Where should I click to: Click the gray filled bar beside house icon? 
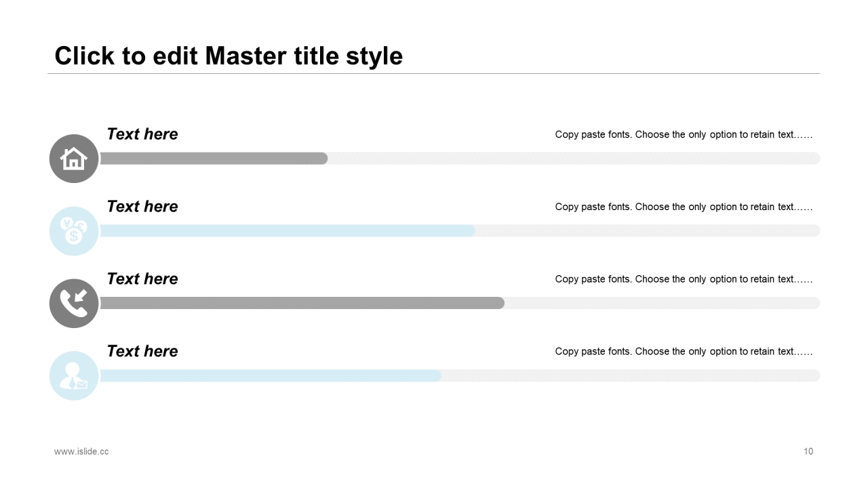tap(214, 159)
